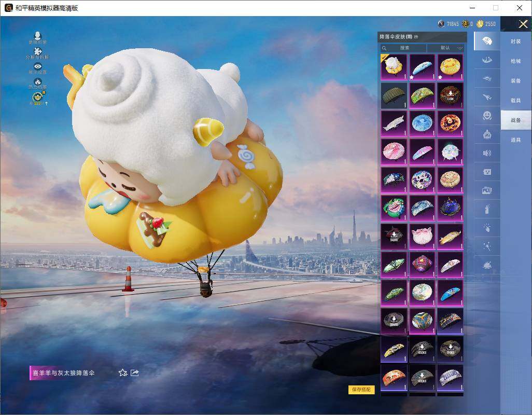The width and height of the screenshot is (532, 415).
Task: Select the parachute category sidebar icon
Action: (x=487, y=41)
